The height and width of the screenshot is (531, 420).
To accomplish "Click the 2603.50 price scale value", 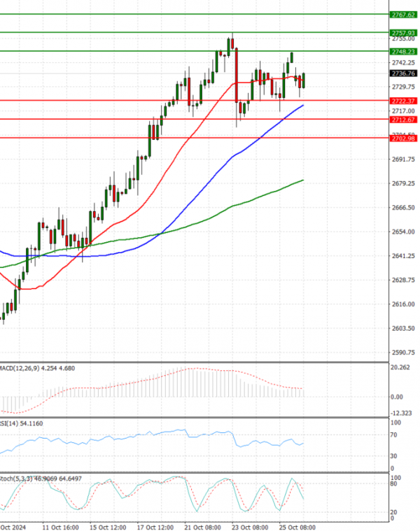I will tap(403, 328).
